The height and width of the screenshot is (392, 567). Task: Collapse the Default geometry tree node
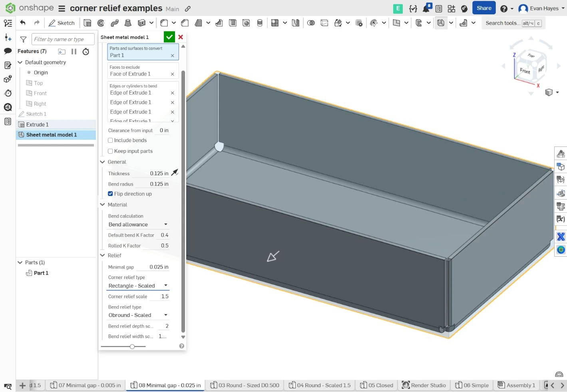pyautogui.click(x=20, y=62)
